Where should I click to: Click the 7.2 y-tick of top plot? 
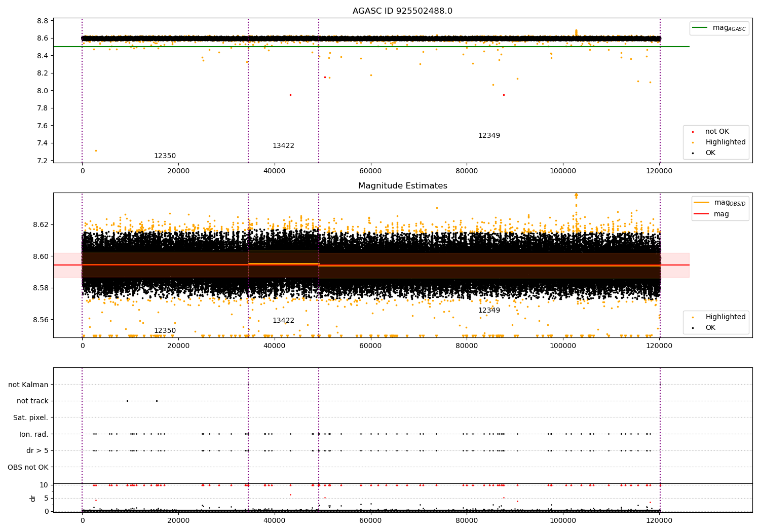click(x=43, y=161)
